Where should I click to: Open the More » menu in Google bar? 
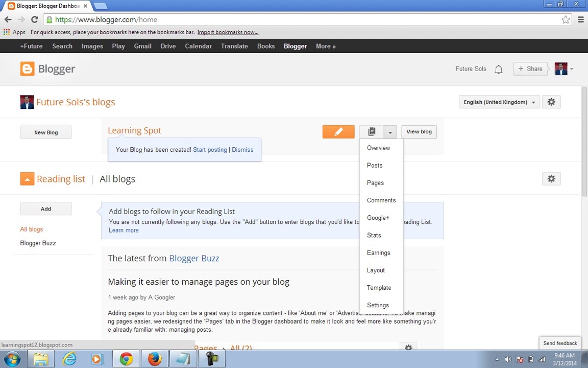326,46
